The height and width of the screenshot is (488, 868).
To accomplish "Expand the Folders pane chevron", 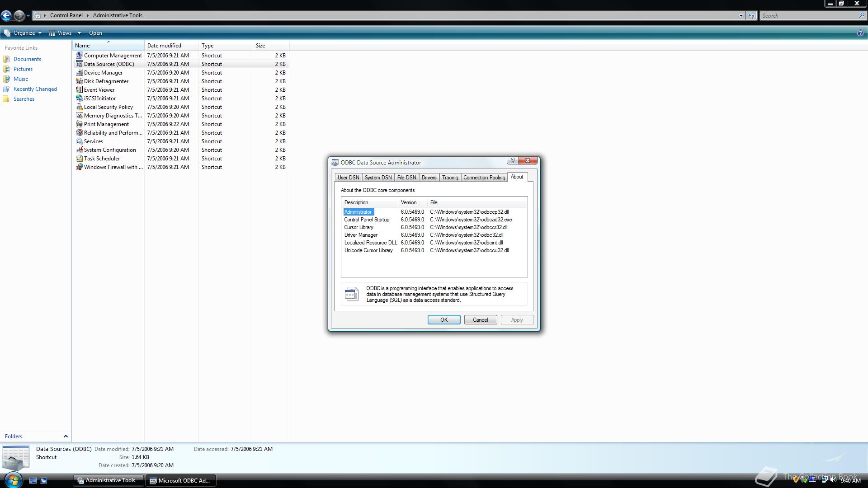I will [66, 436].
